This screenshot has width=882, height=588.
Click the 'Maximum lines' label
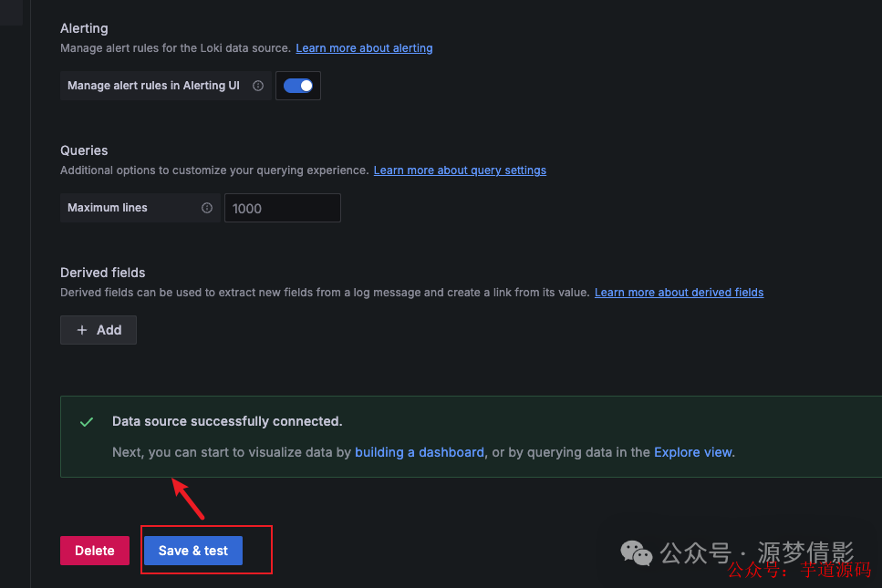(x=108, y=208)
